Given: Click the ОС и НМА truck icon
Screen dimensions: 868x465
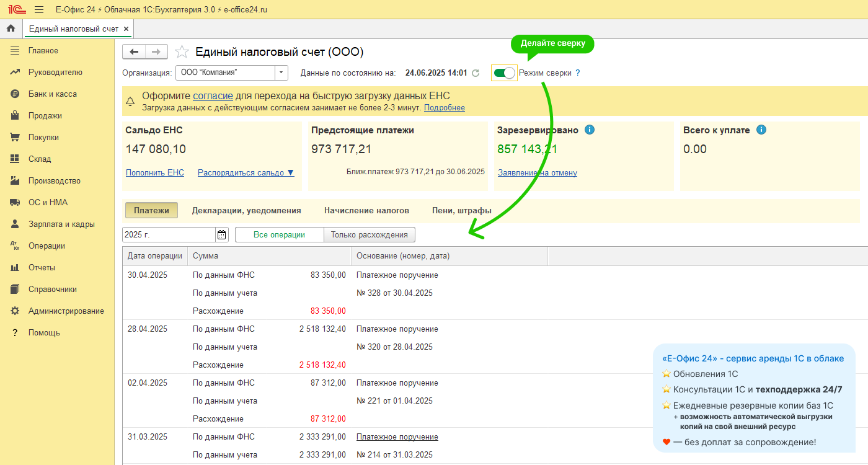Looking at the screenshot, I should (x=15, y=203).
